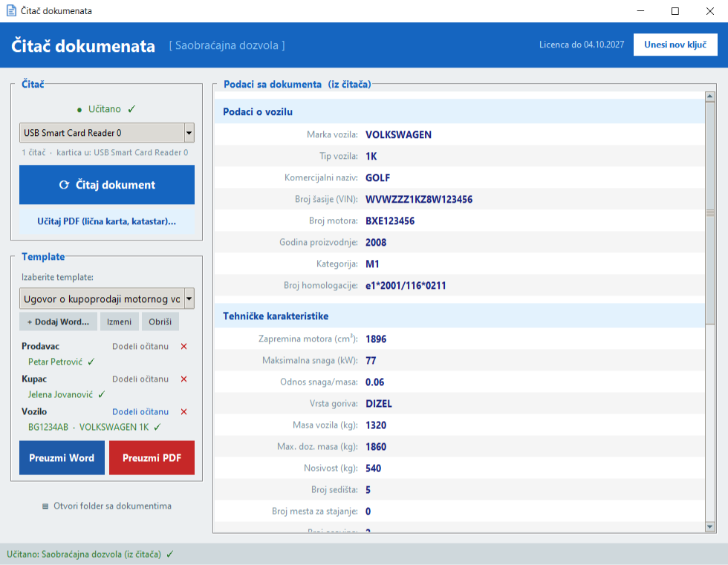Click the Licenca do 04.10.2027 text
The height and width of the screenshot is (565, 728).
(x=582, y=45)
